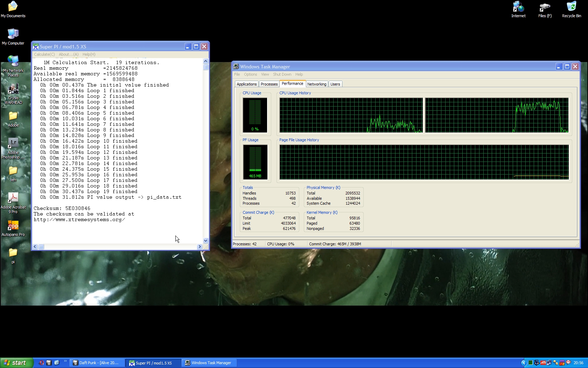Open the Internet desktop shortcut

[x=518, y=7]
